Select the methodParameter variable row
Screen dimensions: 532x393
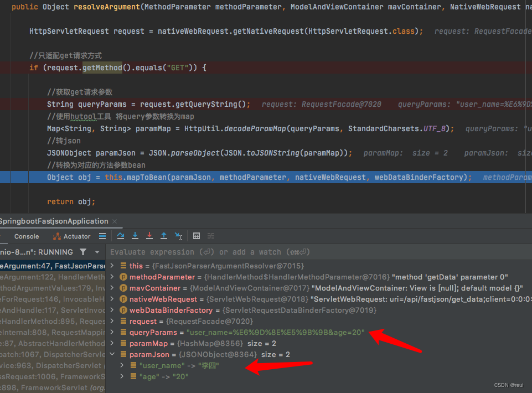(x=318, y=277)
